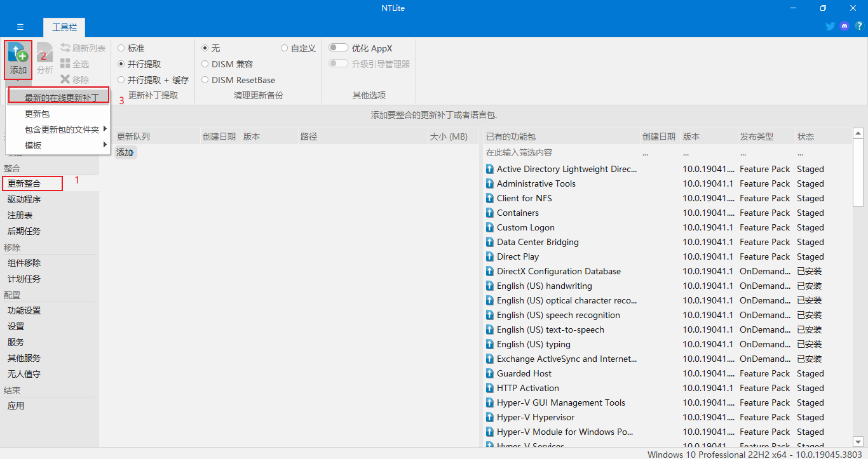Click the help question mark icon
This screenshot has width=868, height=459.
point(859,26)
